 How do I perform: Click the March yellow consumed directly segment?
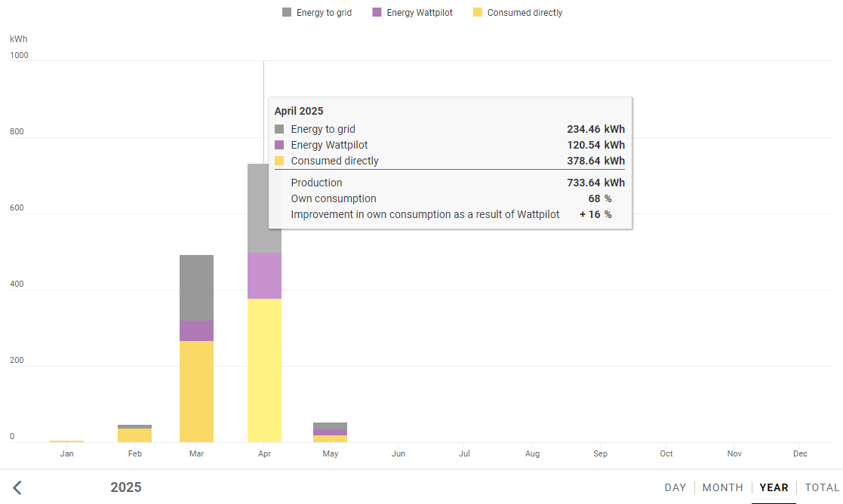pos(196,391)
